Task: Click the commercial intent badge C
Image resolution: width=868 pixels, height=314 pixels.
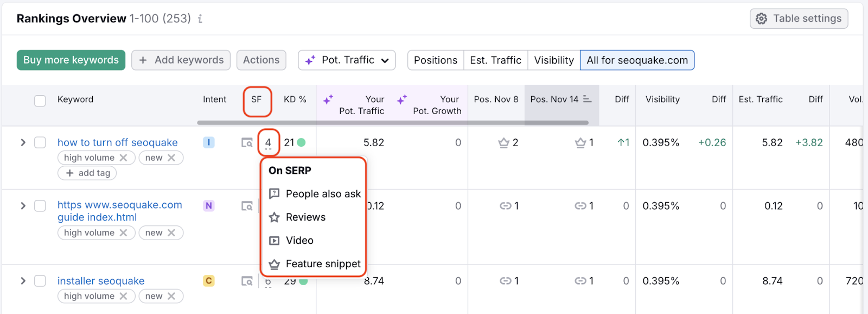Action: point(208,281)
